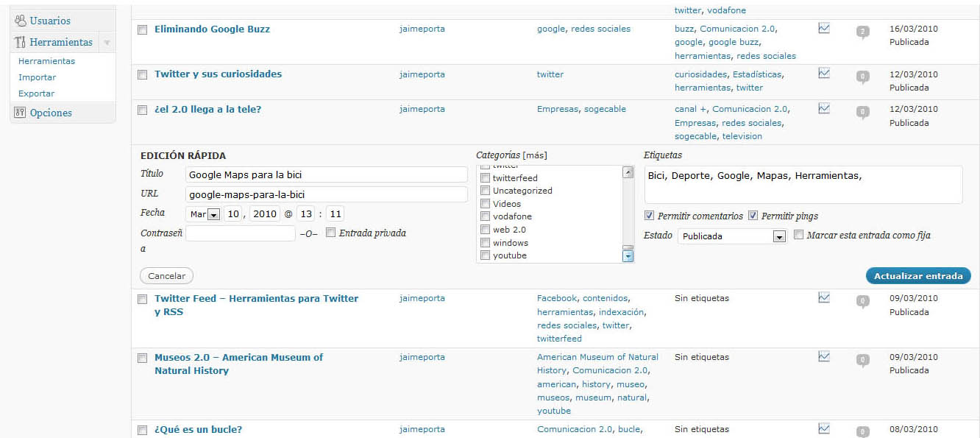The width and height of the screenshot is (980, 438).
Task: Check the Videos category checkbox
Action: pyautogui.click(x=485, y=204)
